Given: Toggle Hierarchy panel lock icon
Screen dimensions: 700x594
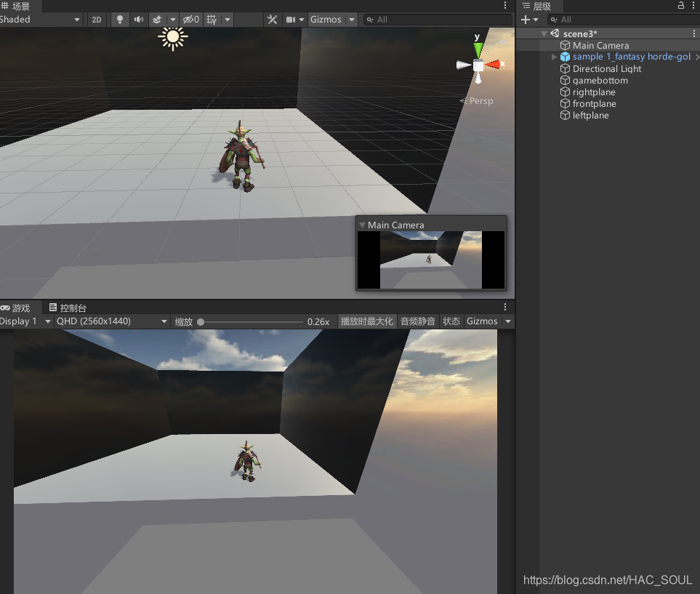Looking at the screenshot, I should [681, 5].
